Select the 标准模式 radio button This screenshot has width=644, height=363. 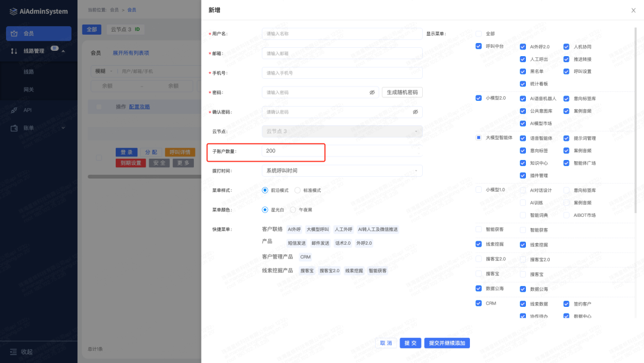click(297, 190)
